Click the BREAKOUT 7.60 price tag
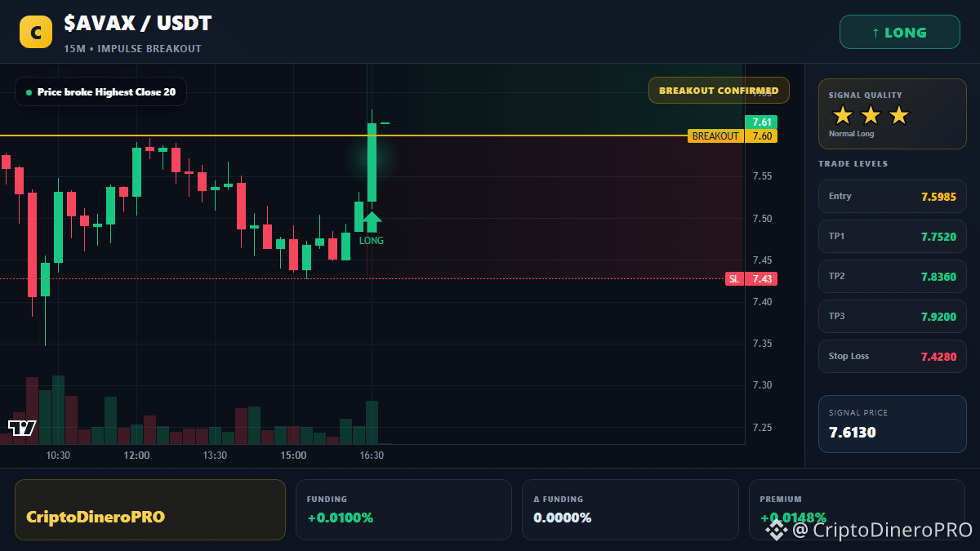Viewport: 980px width, 551px height. (733, 136)
